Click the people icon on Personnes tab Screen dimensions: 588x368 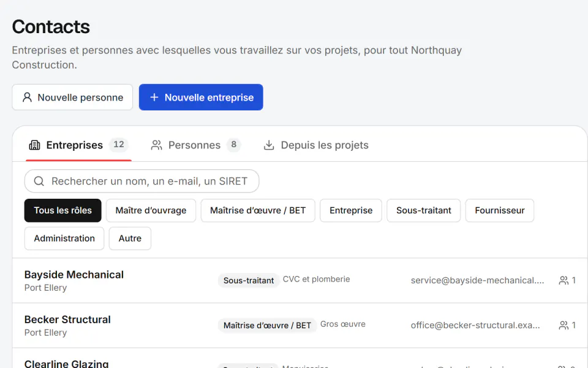156,145
